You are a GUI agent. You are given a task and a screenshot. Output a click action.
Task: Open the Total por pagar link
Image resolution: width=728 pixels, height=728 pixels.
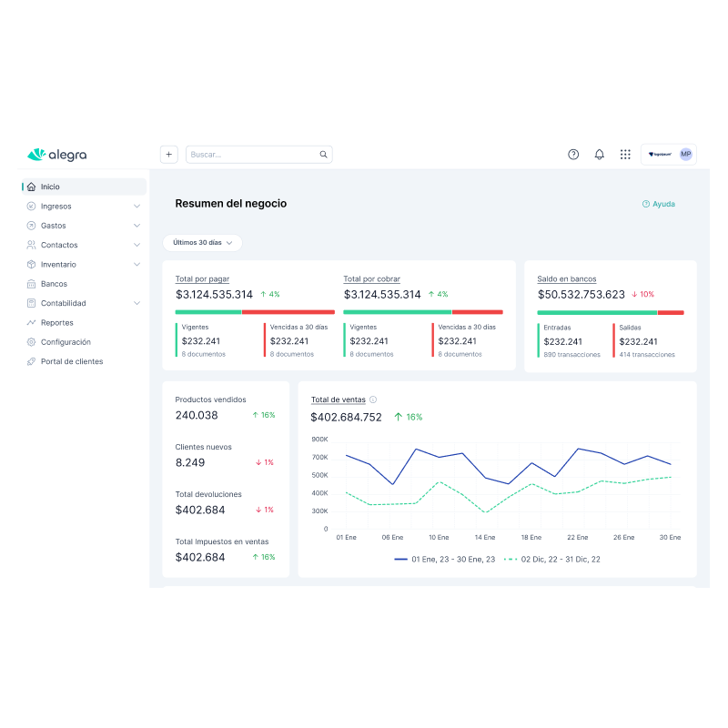click(202, 278)
